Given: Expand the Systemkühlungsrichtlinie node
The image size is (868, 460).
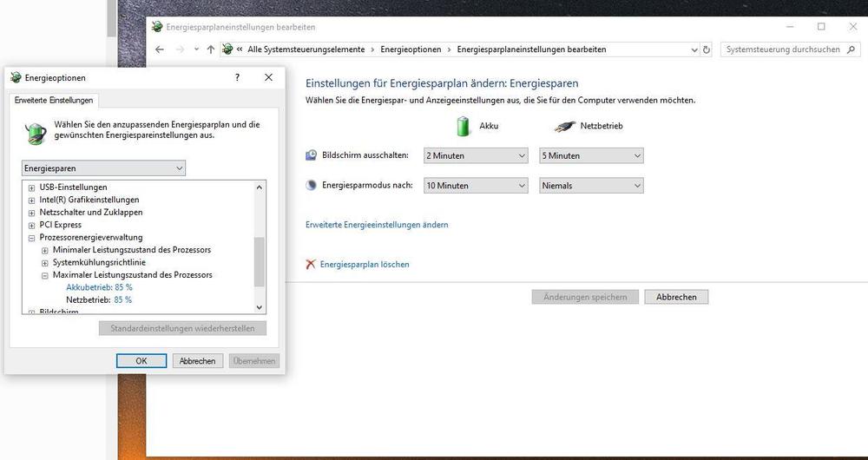Looking at the screenshot, I should tap(45, 262).
